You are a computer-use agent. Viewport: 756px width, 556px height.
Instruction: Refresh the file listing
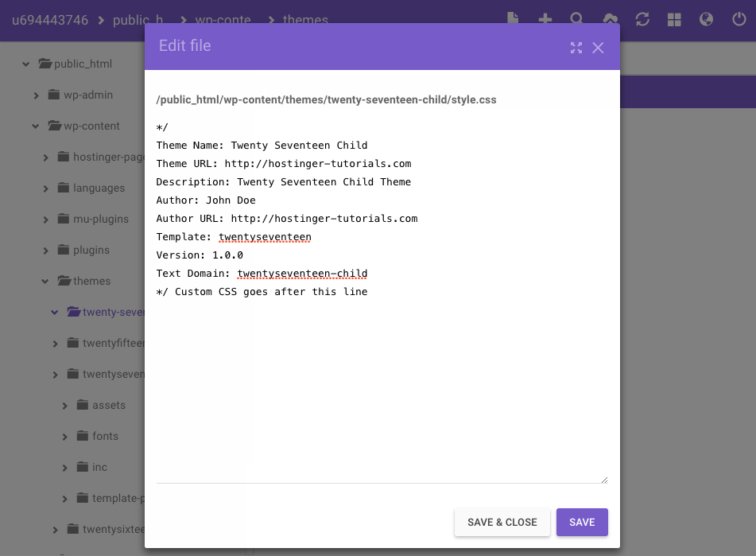pos(642,19)
